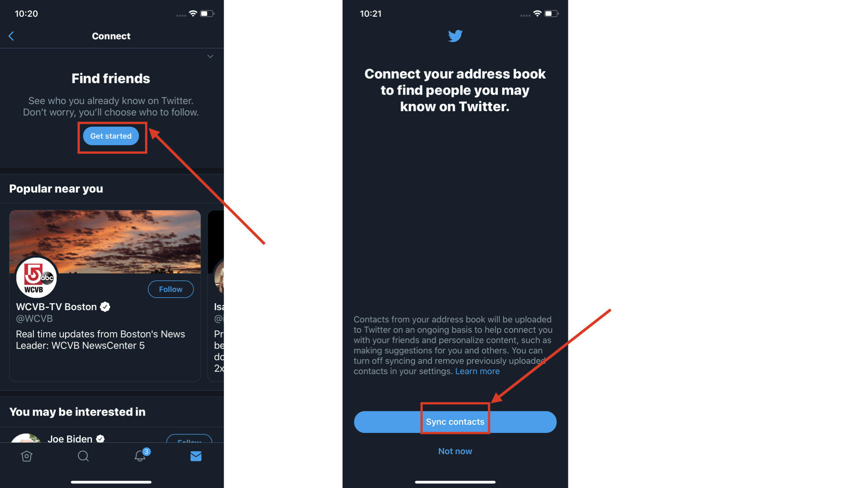This screenshot has width=868, height=488.
Task: View Popular near you section
Action: pyautogui.click(x=56, y=189)
